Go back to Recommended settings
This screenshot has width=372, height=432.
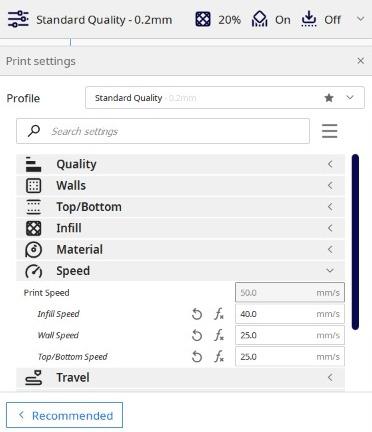[64, 415]
